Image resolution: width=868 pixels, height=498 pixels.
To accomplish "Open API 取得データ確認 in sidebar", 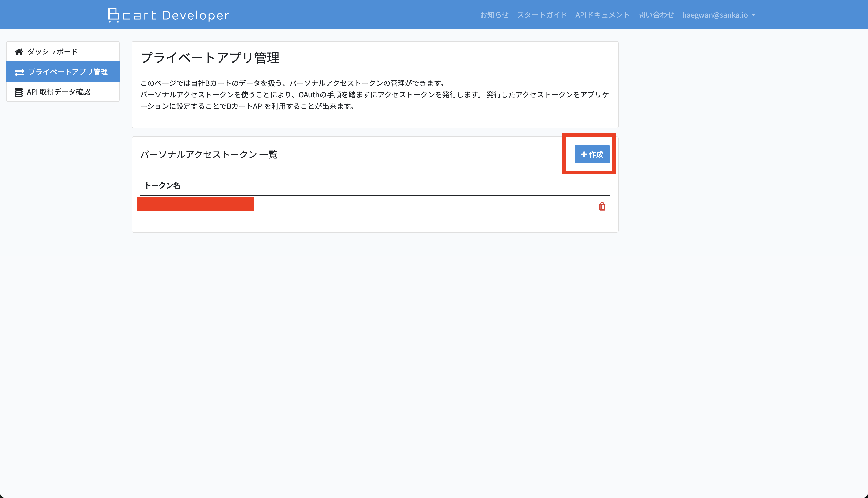I will [x=63, y=92].
